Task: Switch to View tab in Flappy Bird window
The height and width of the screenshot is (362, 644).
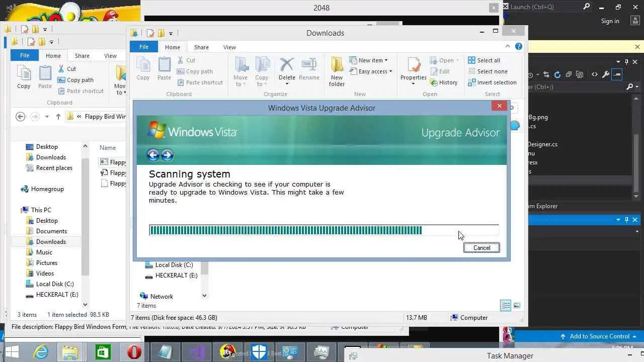Action: [x=110, y=56]
